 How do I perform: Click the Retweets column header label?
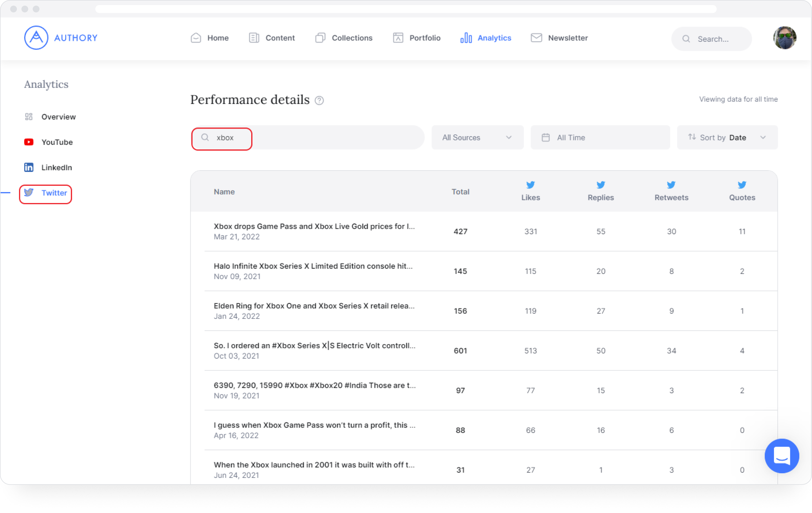[x=671, y=197]
